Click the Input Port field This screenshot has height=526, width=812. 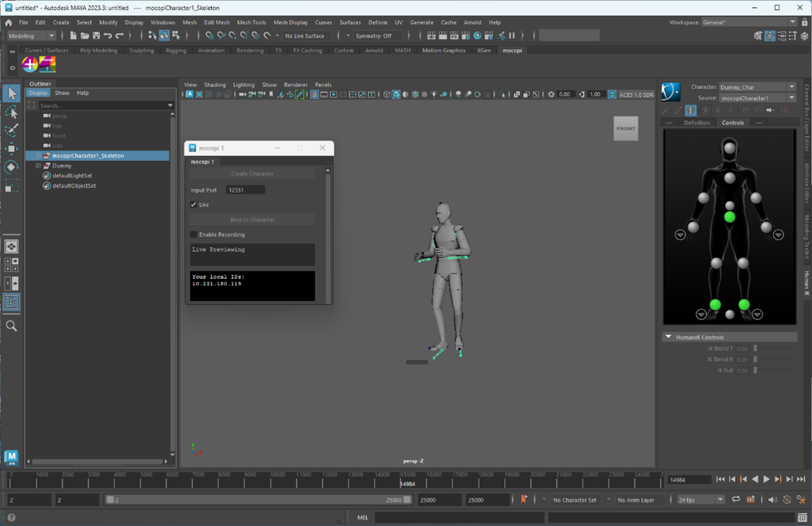pos(245,190)
